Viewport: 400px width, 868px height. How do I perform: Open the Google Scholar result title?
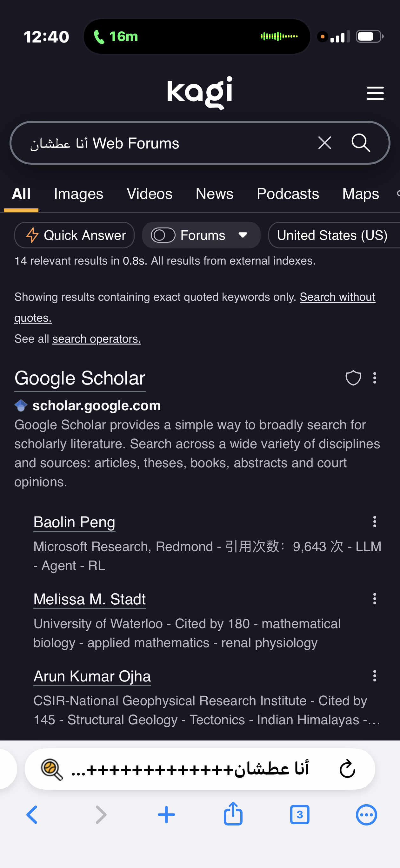point(80,378)
